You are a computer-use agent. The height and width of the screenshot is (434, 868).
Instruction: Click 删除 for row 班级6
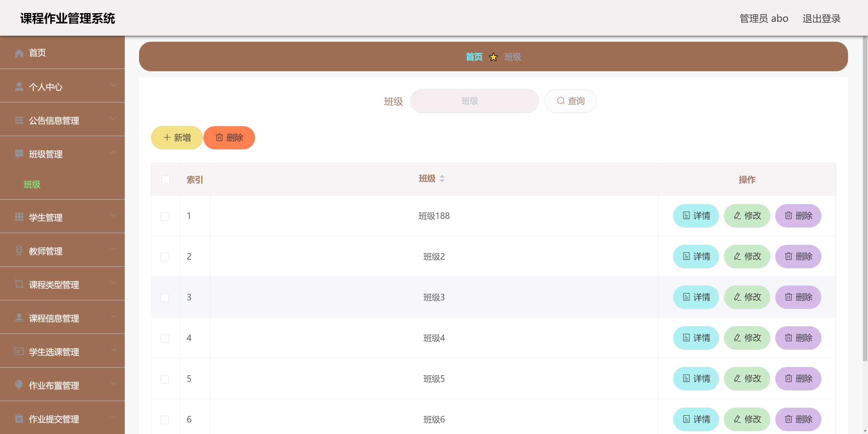point(798,419)
